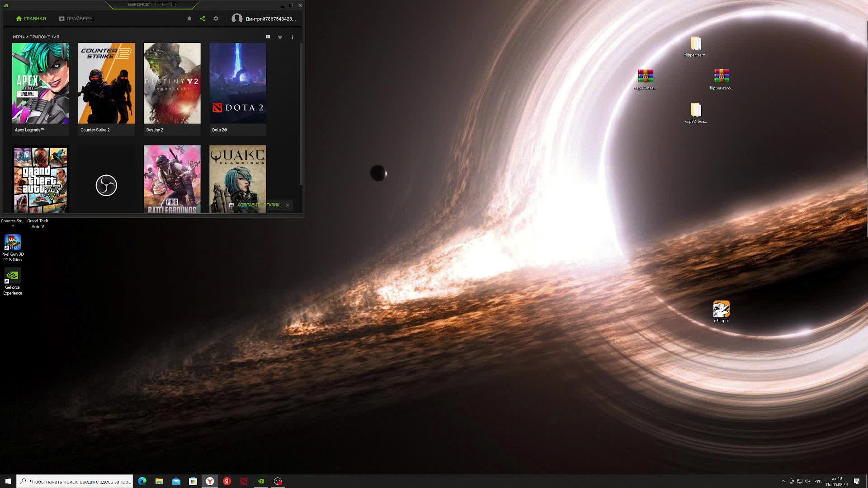Open the qFlipper desktop shortcut
This screenshot has width=868, height=488.
[x=721, y=310]
